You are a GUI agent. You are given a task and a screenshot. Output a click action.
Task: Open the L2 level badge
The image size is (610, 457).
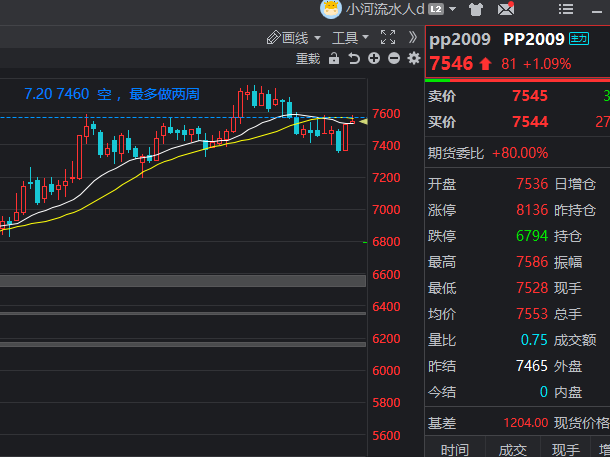(436, 9)
